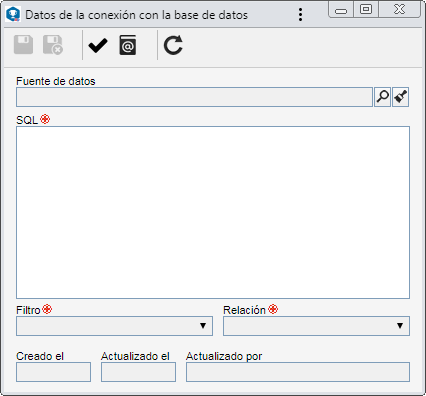The image size is (426, 396).
Task: Click into the SQL text area
Action: (x=213, y=212)
